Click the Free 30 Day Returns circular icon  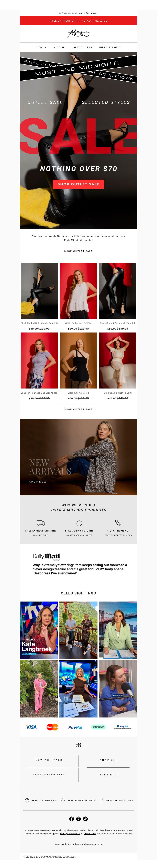tap(79, 523)
